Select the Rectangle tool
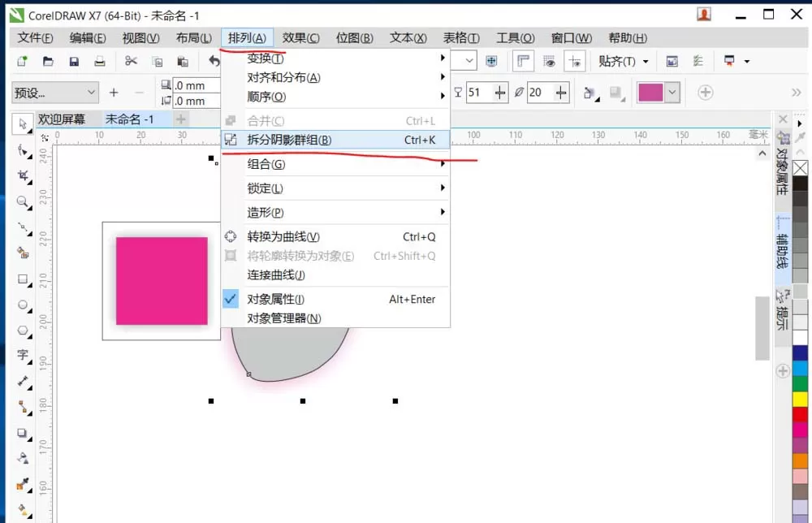 click(x=22, y=279)
